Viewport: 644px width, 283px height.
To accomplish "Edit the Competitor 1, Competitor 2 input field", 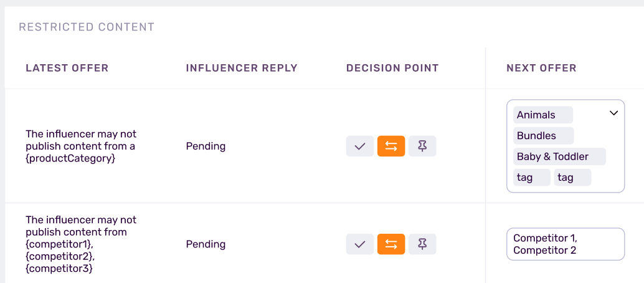I will [x=565, y=244].
